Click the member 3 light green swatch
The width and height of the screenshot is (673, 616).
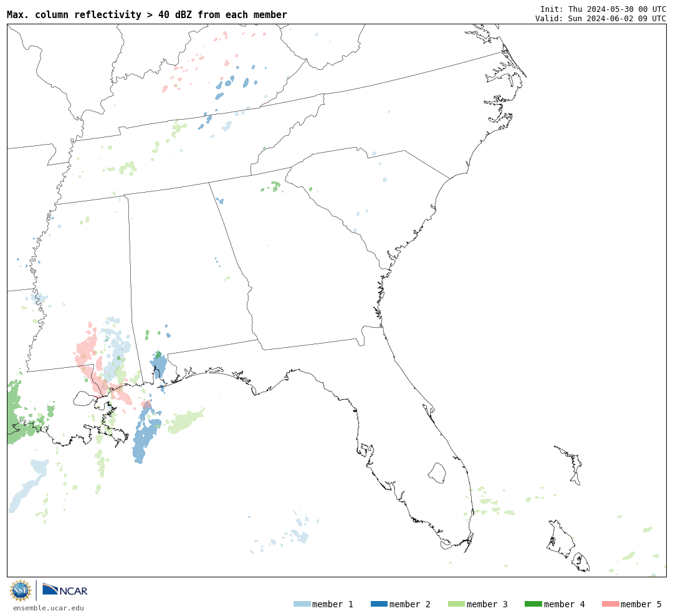pos(456,604)
